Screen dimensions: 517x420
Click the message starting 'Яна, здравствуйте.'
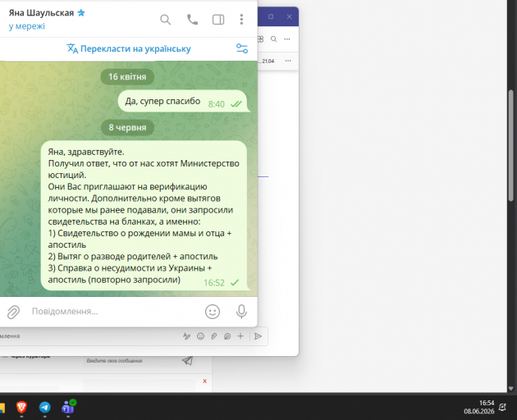point(144,216)
